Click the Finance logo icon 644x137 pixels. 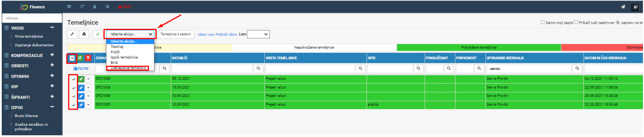click(23, 7)
